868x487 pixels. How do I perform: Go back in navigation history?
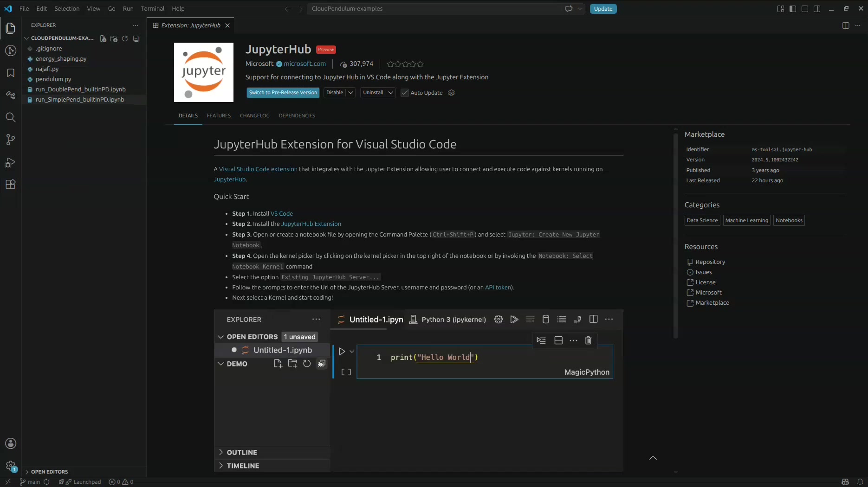point(288,9)
